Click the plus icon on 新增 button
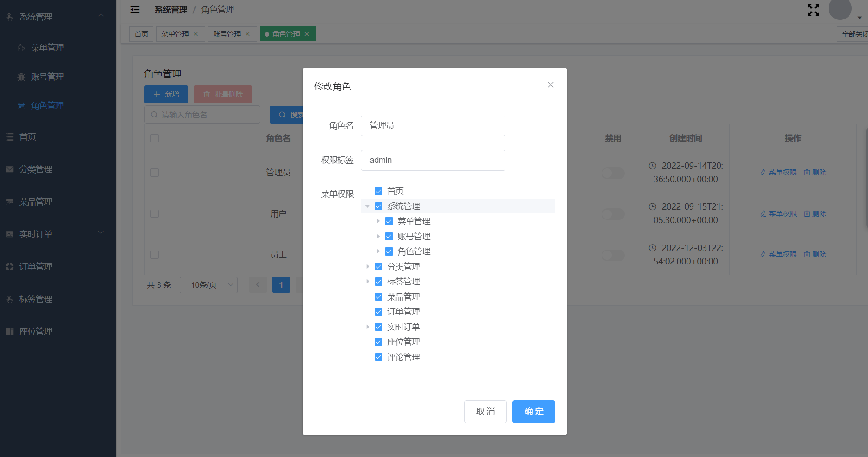Image resolution: width=868 pixels, height=457 pixels. point(157,95)
